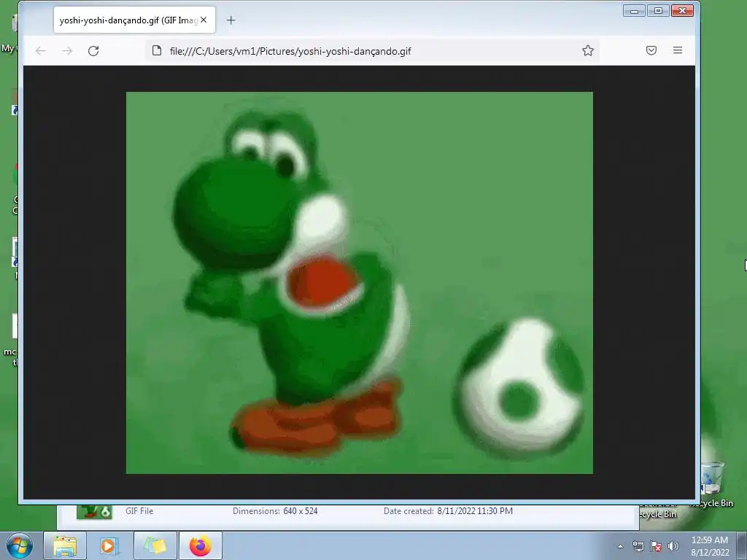Image resolution: width=747 pixels, height=560 pixels.
Task: Select the yoshi-yoshi-dançando.gif tab
Action: tap(128, 20)
